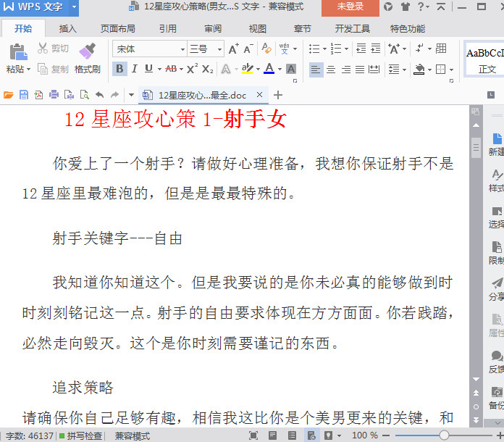Click the open folder icon
This screenshot has height=442, width=504.
pyautogui.click(x=9, y=95)
